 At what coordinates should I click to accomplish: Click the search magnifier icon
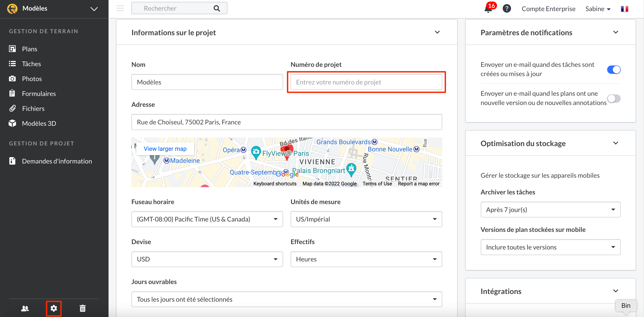217,9
